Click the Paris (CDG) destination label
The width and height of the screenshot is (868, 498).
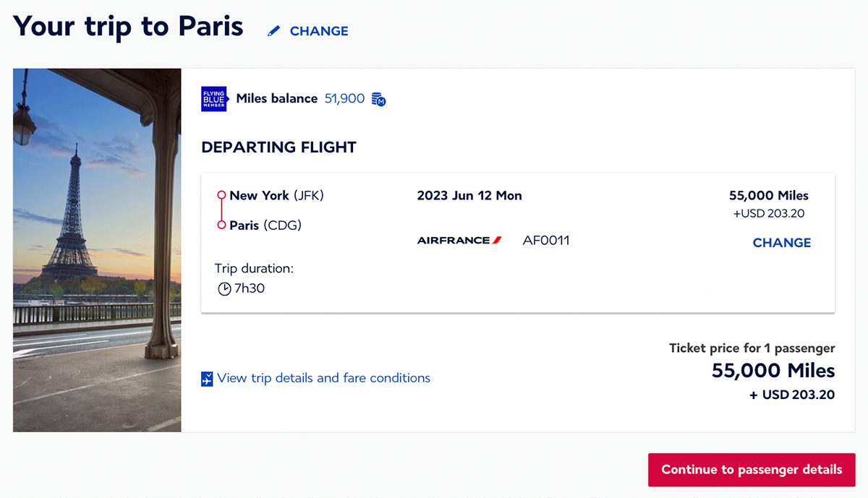click(265, 226)
